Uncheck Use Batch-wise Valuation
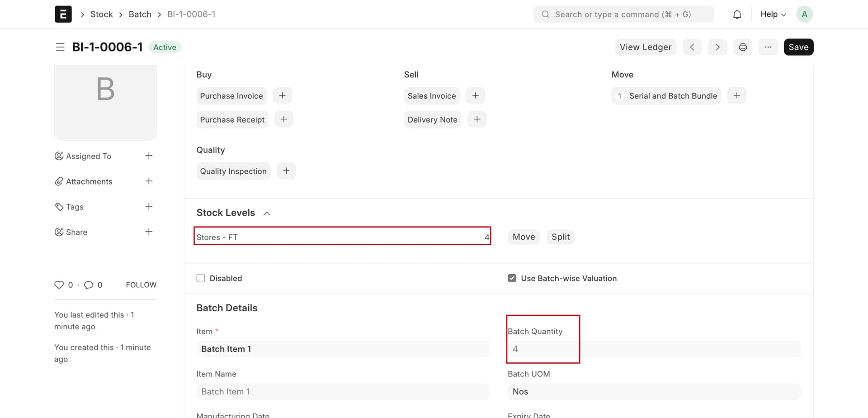Image resolution: width=868 pixels, height=418 pixels. 512,278
